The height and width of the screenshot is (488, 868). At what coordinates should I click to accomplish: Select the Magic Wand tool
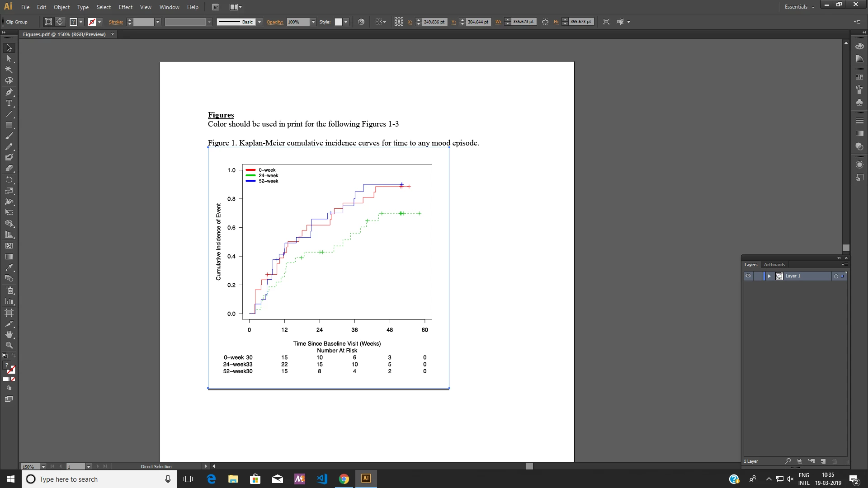pos(9,70)
